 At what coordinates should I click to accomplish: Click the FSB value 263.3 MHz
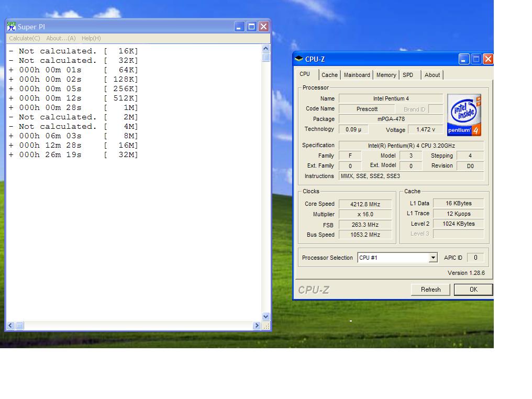pyautogui.click(x=365, y=225)
